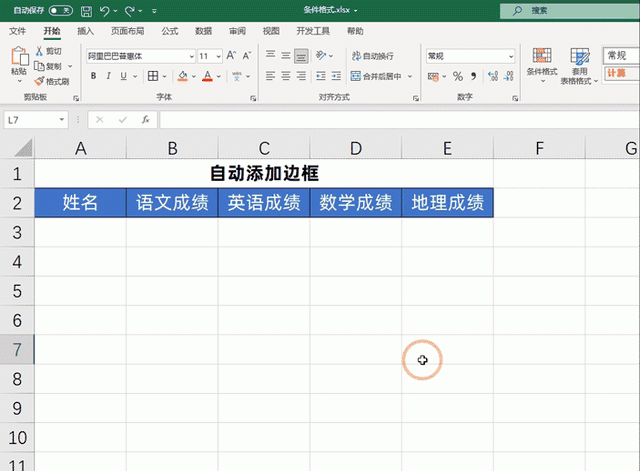The width and height of the screenshot is (640, 471).
Task: Click the search box in title bar
Action: pyautogui.click(x=570, y=11)
